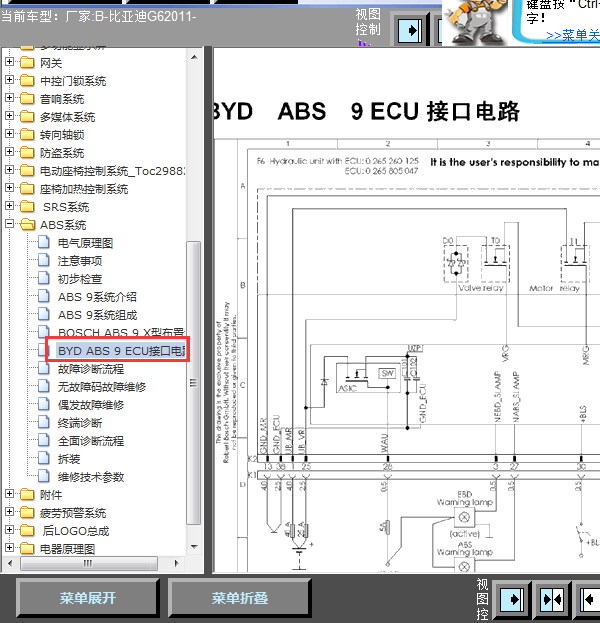Click the 电气原理图 page icon
600x623 pixels.
pyautogui.click(x=44, y=242)
